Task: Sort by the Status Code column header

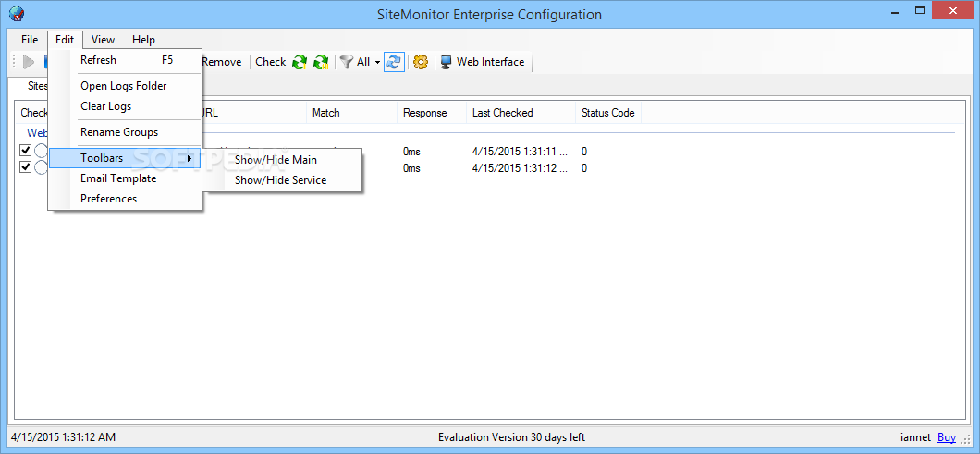Action: coord(608,113)
